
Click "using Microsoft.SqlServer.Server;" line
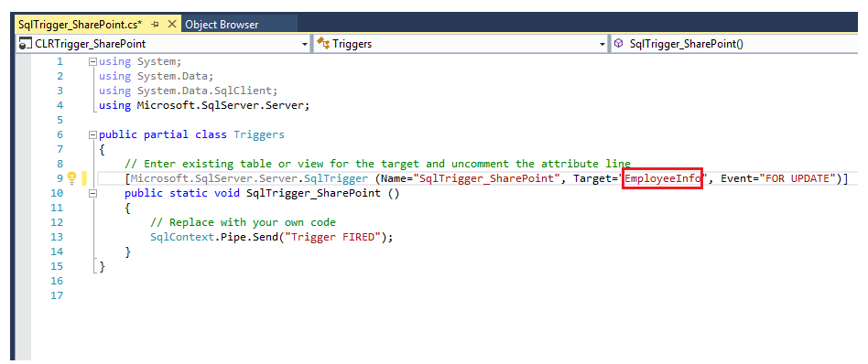pos(203,105)
